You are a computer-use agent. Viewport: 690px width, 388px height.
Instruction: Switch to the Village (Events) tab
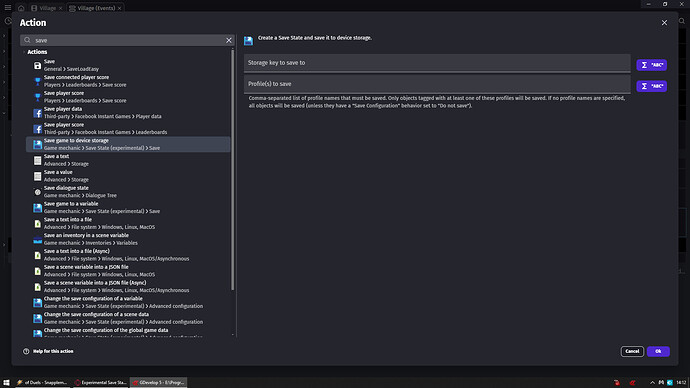(95, 8)
